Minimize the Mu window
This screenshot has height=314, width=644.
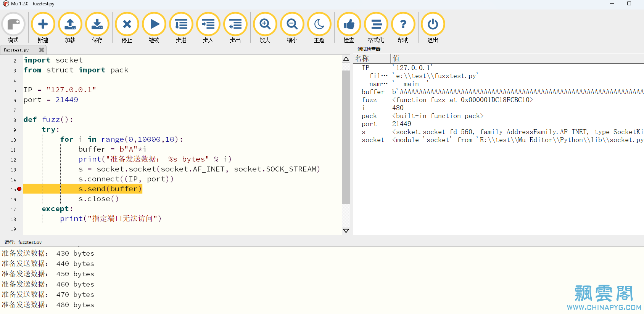pos(612,3)
